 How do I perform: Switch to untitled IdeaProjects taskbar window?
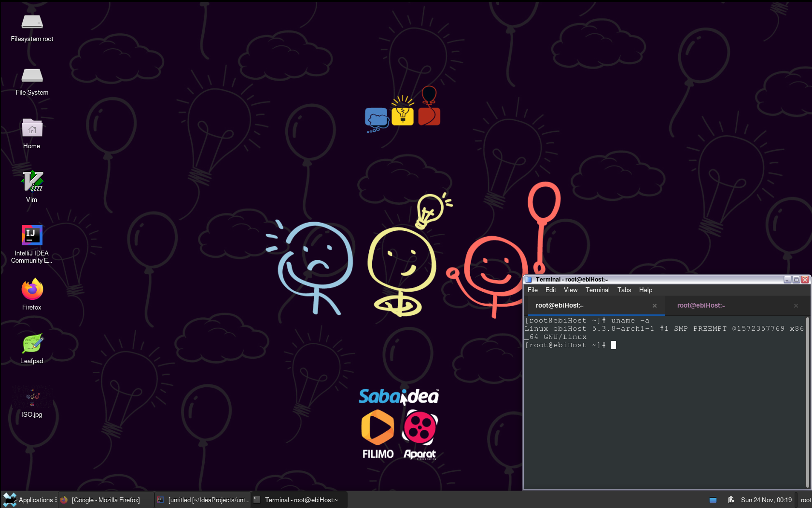[203, 500]
